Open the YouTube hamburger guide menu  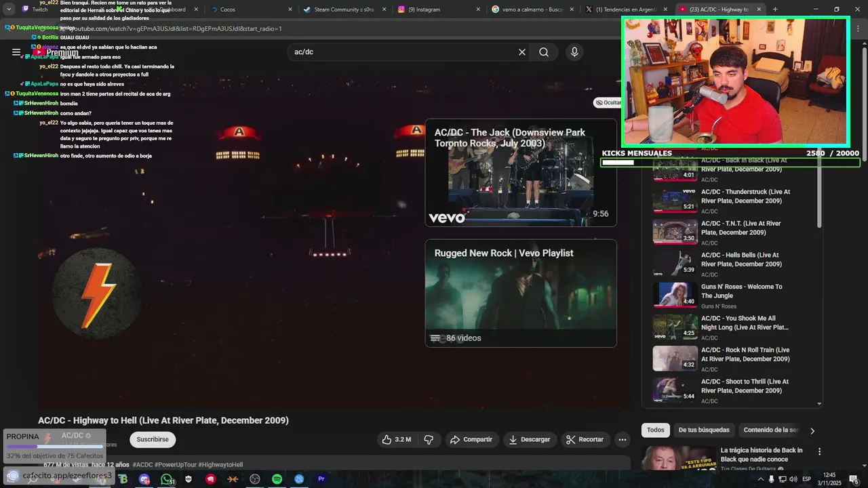click(x=16, y=52)
